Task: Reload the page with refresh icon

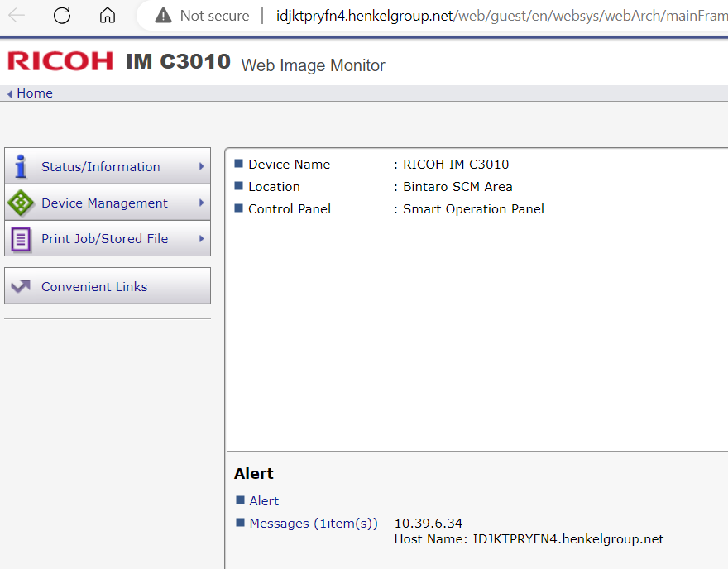Action: [x=62, y=16]
